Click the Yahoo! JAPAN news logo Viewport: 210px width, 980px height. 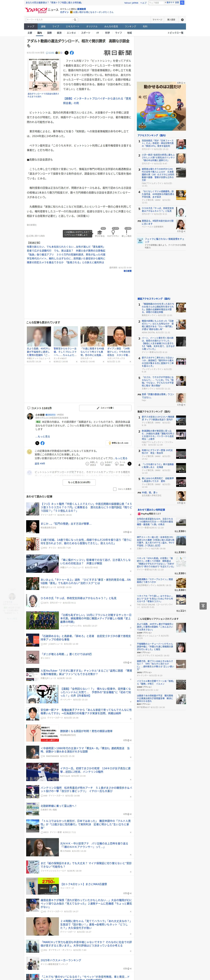42,10
